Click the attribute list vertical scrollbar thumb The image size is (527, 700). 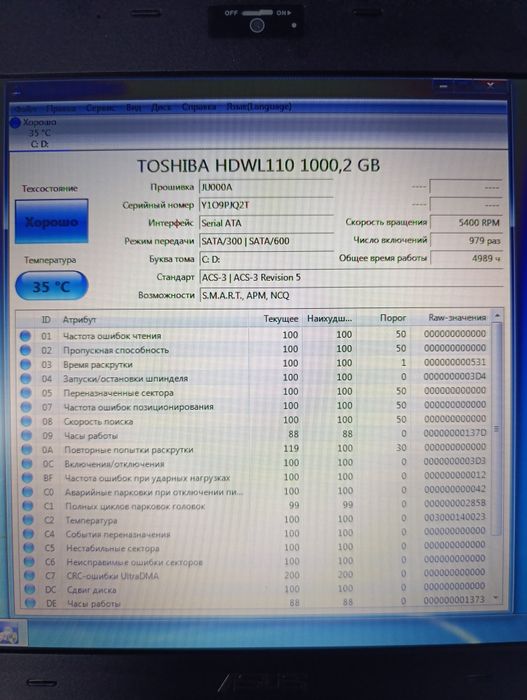[497, 428]
